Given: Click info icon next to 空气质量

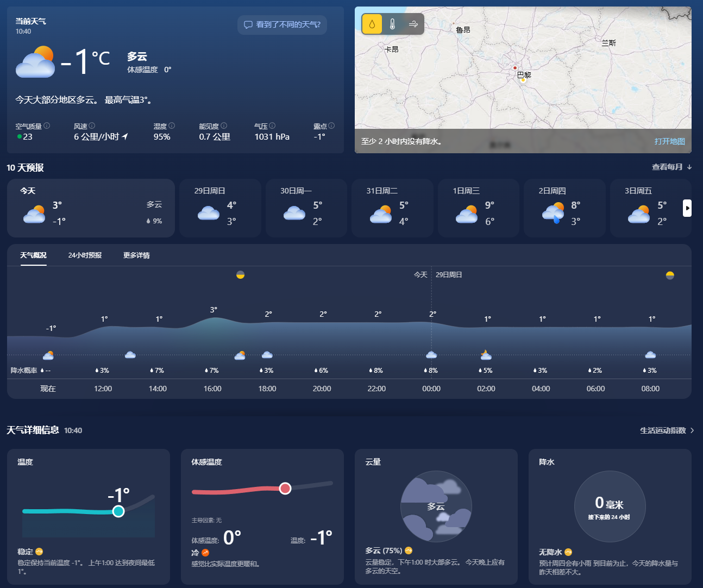Looking at the screenshot, I should 47,126.
